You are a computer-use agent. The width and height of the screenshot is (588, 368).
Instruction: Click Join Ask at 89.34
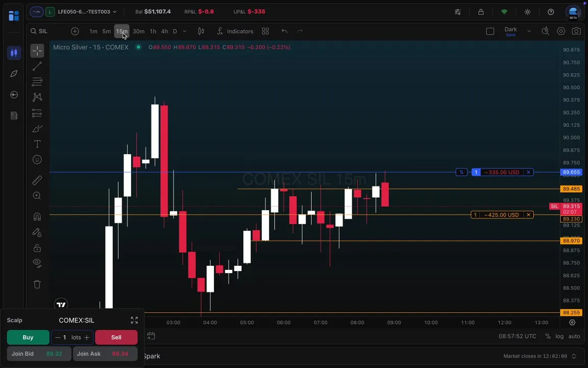[105, 354]
